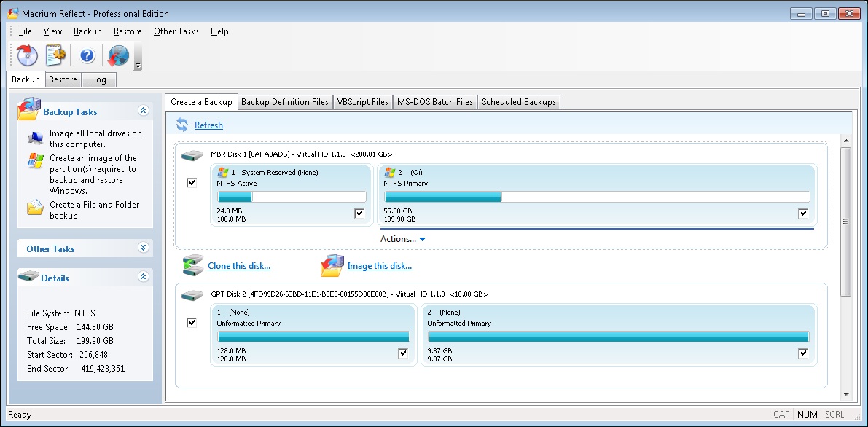
Task: Uncheck the 128.0 MB unformatted partition checkbox
Action: point(403,353)
